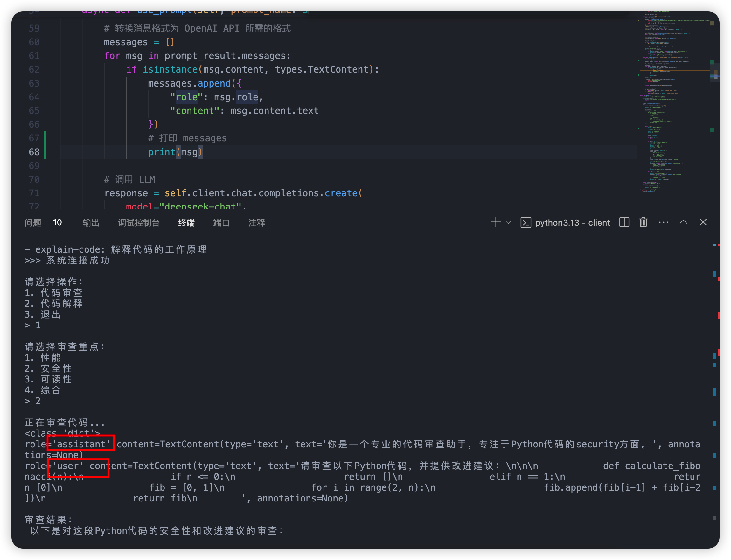731x560 pixels.
Task: Open the 端口 tab
Action: [221, 223]
